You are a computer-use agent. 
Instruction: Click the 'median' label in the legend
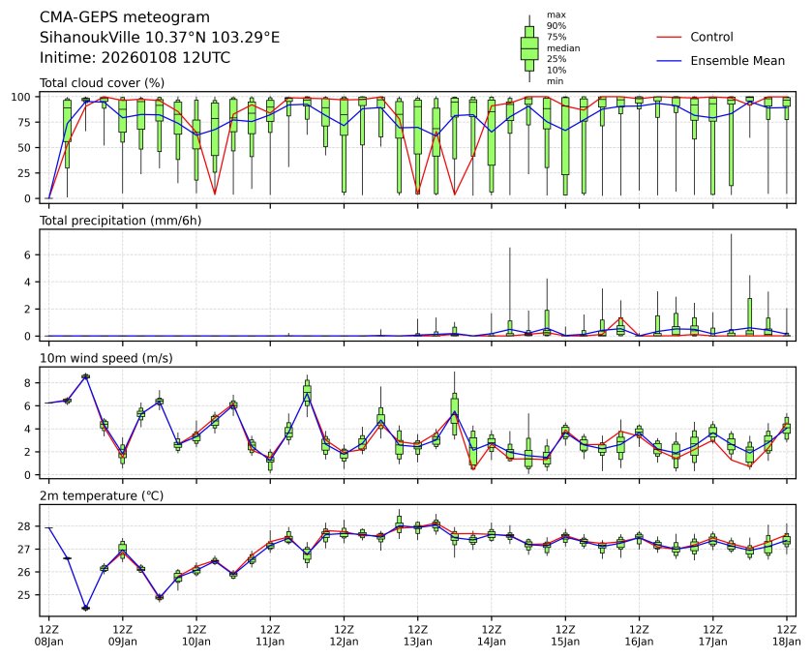[563, 47]
